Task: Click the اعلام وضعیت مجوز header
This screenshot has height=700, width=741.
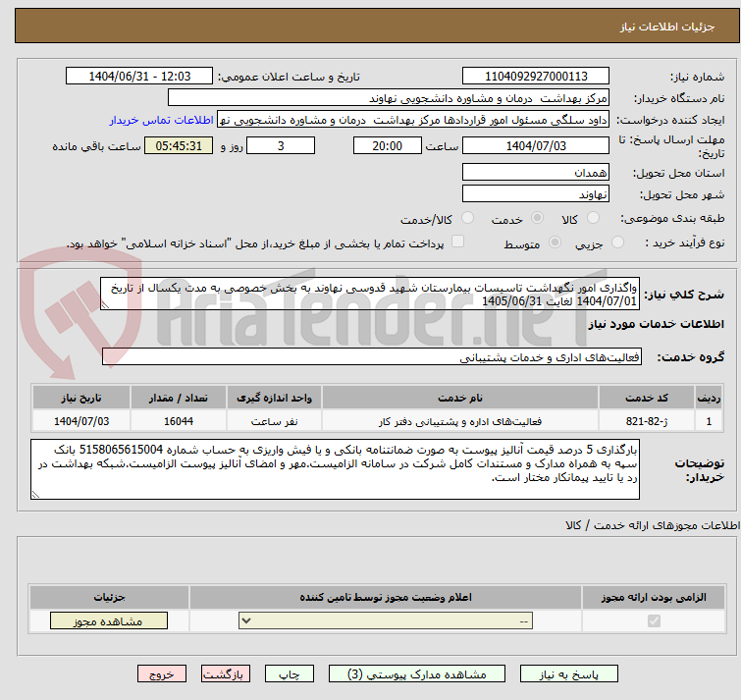Action: click(x=386, y=598)
